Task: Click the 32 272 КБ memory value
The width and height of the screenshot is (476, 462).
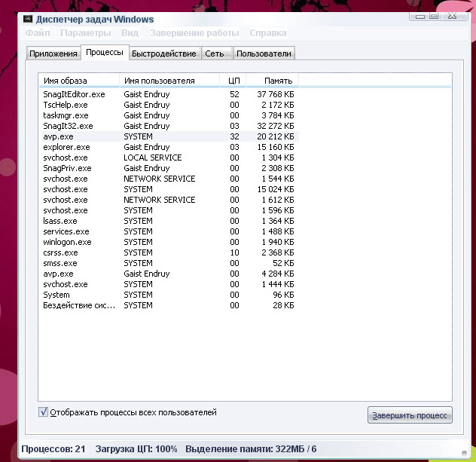Action: pyautogui.click(x=276, y=126)
